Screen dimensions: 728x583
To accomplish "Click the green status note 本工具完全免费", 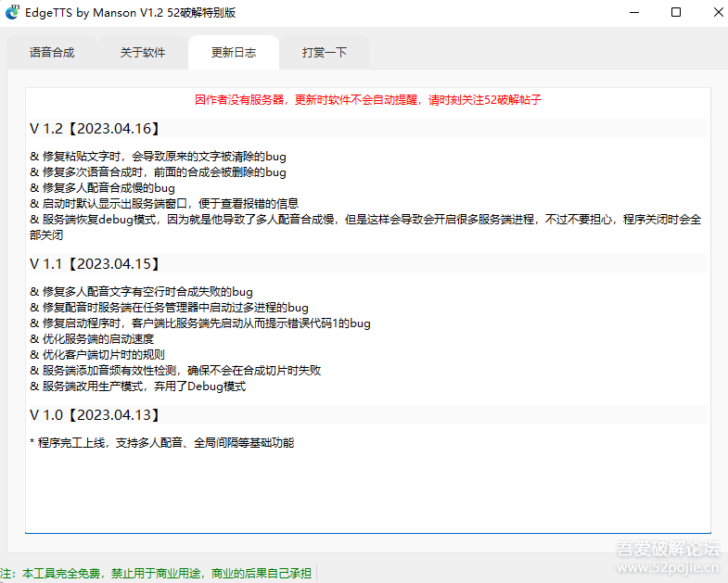I will tap(156, 574).
